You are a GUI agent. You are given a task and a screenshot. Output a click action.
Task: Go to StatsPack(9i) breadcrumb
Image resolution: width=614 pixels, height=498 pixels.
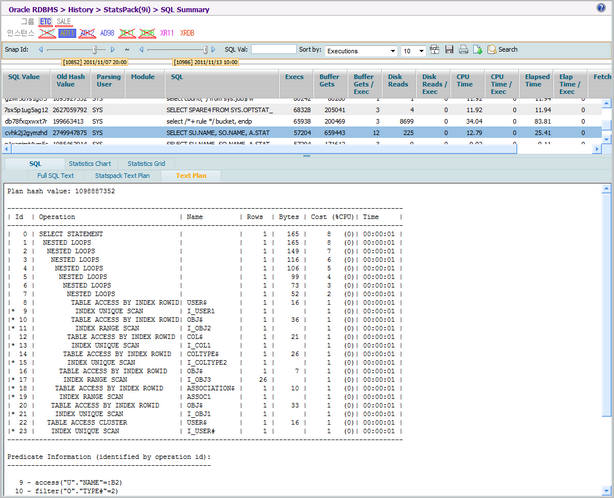(126, 10)
